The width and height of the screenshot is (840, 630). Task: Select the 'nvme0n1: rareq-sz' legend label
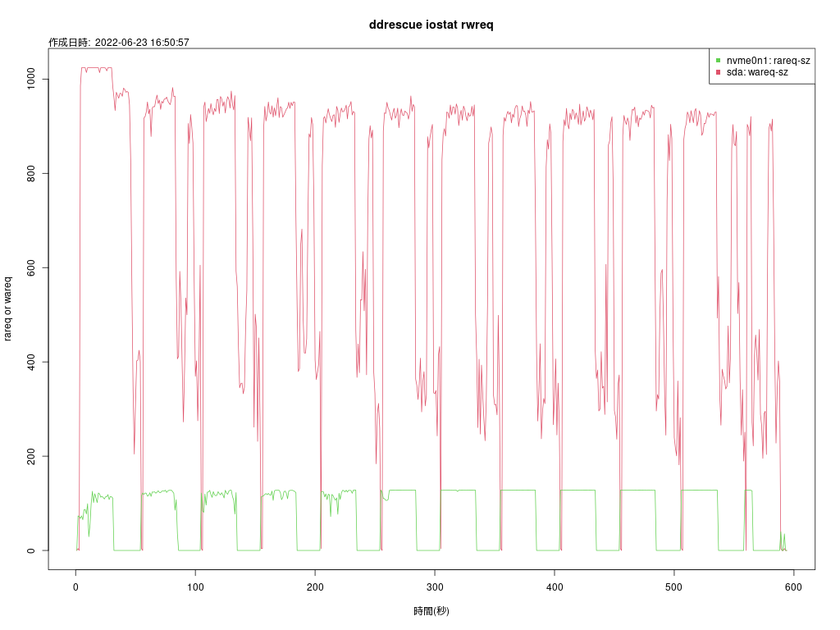768,61
